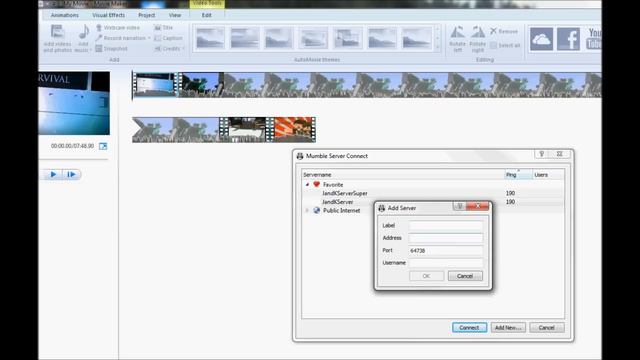Select the first AutoMovie theme thumbnail
Screen dimensions: 640x360
click(x=210, y=38)
